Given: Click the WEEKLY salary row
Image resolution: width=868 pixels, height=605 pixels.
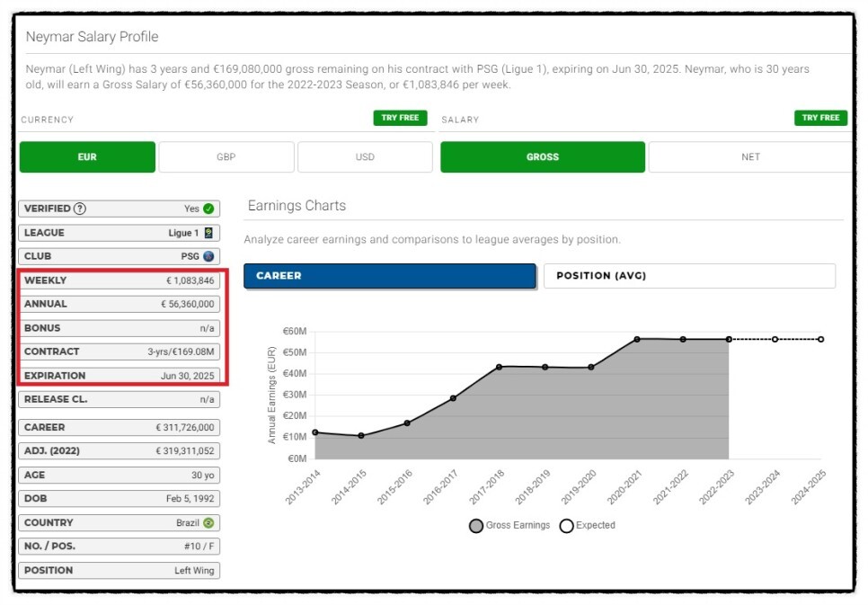Looking at the screenshot, I should (119, 280).
